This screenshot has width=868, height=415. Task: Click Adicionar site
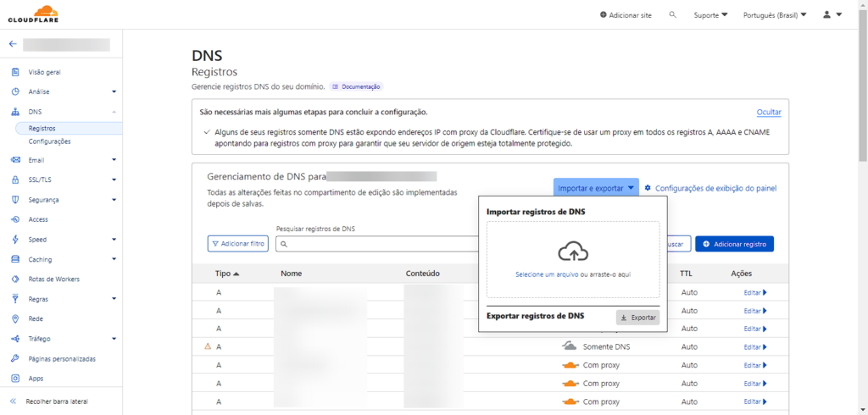[626, 15]
